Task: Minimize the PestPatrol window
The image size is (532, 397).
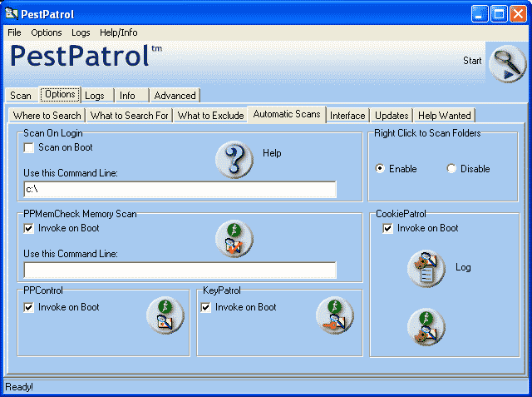Action: point(480,14)
